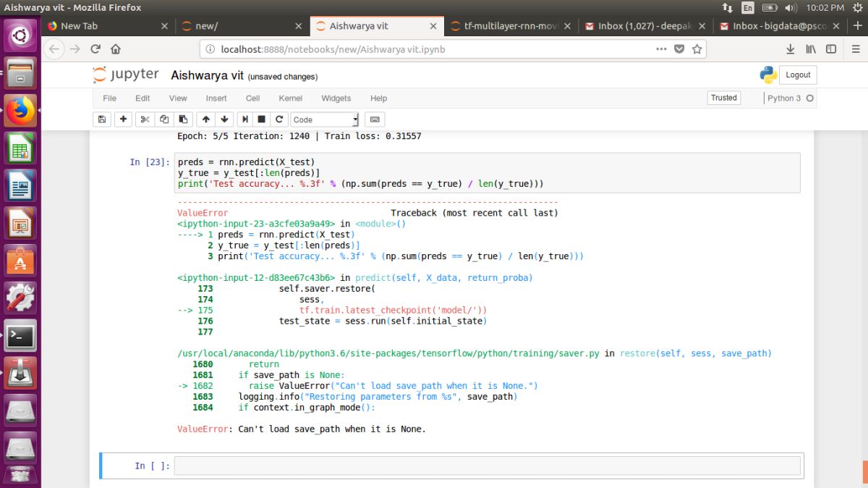Move selected cell down arrow
Image resolution: width=868 pixels, height=488 pixels.
coord(224,119)
